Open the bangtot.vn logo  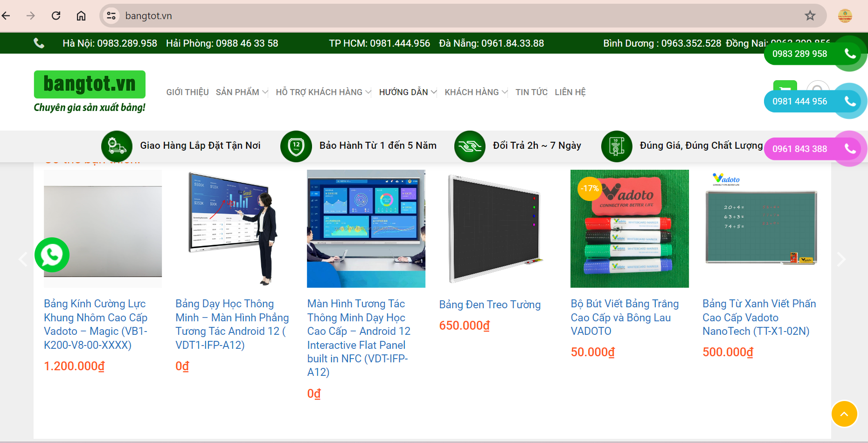click(x=90, y=84)
